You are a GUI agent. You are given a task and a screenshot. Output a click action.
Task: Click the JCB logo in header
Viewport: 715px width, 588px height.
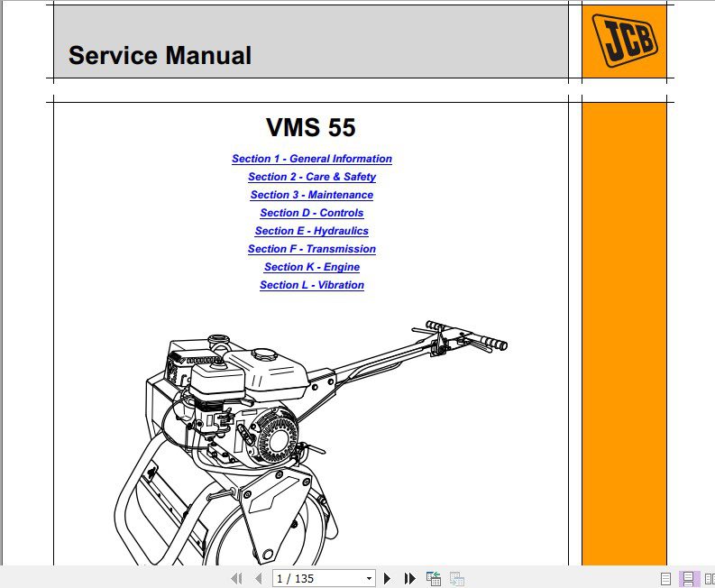624,41
